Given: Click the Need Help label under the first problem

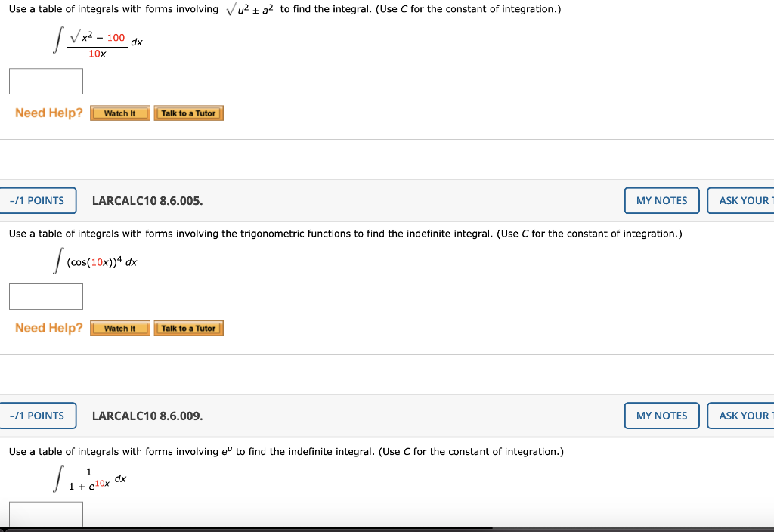Looking at the screenshot, I should [48, 113].
